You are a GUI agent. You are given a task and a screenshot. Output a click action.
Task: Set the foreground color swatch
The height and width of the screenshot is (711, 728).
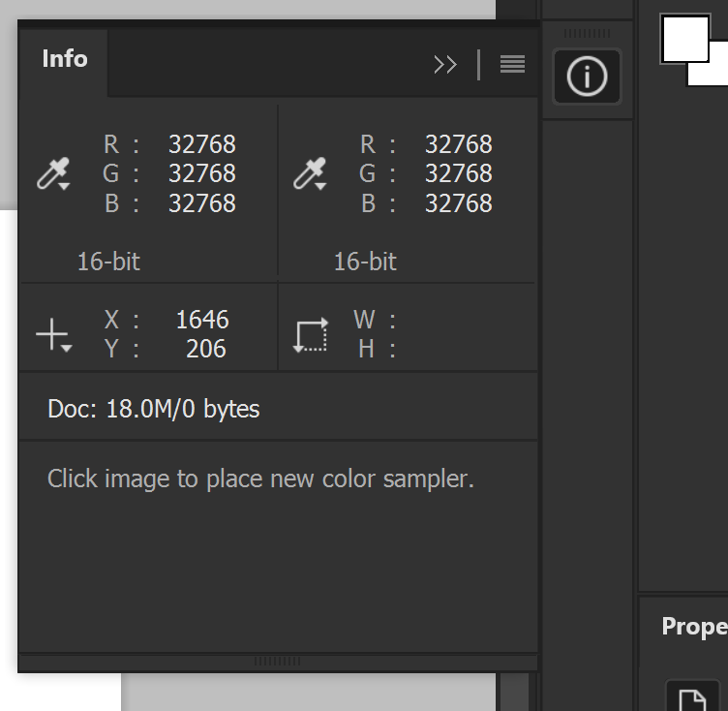click(x=682, y=37)
